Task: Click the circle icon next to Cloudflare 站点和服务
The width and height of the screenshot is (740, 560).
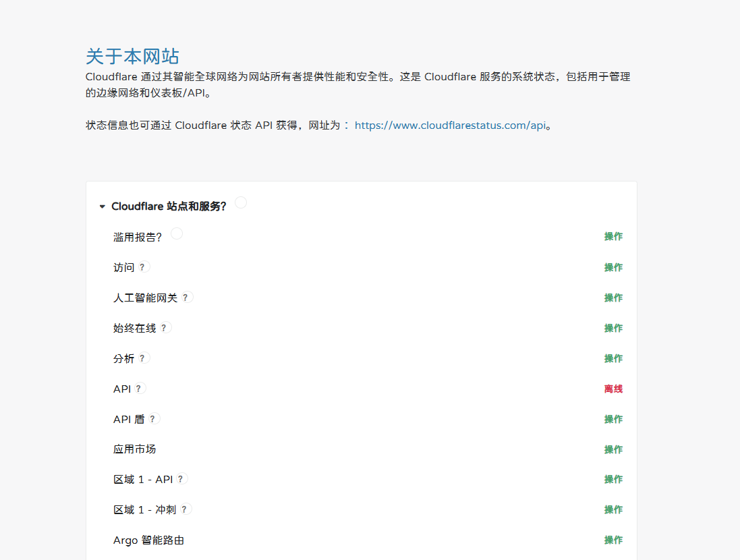Action: (241, 202)
